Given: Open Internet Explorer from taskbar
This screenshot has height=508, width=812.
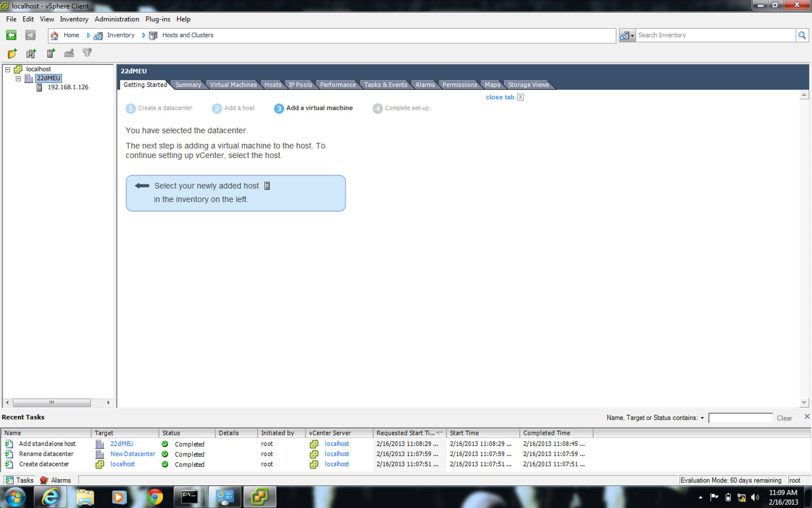Looking at the screenshot, I should pyautogui.click(x=50, y=497).
